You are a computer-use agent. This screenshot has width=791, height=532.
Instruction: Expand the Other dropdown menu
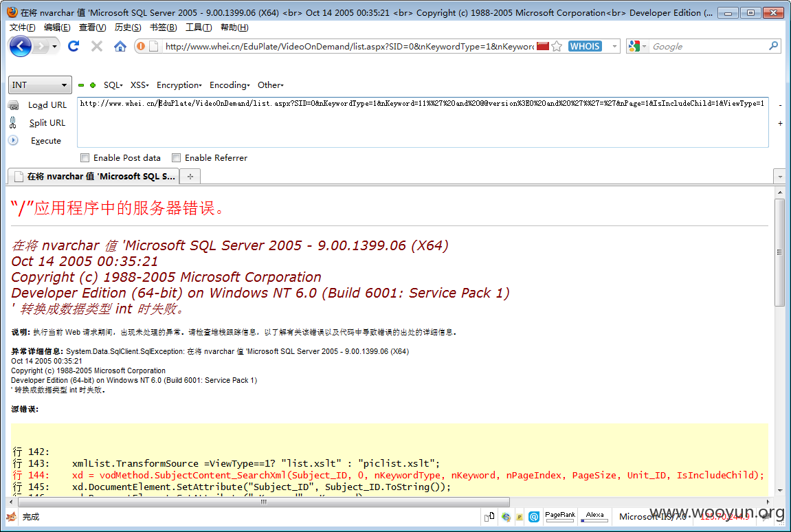click(x=270, y=85)
